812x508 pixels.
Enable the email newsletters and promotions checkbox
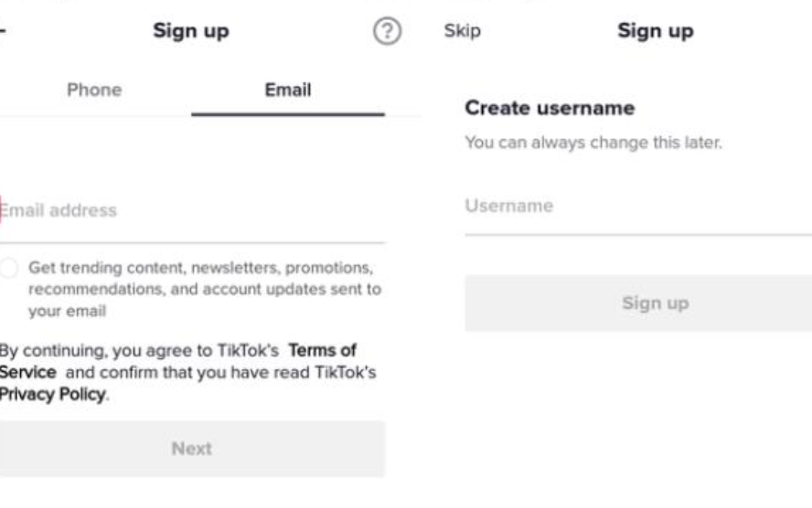[x=8, y=268]
